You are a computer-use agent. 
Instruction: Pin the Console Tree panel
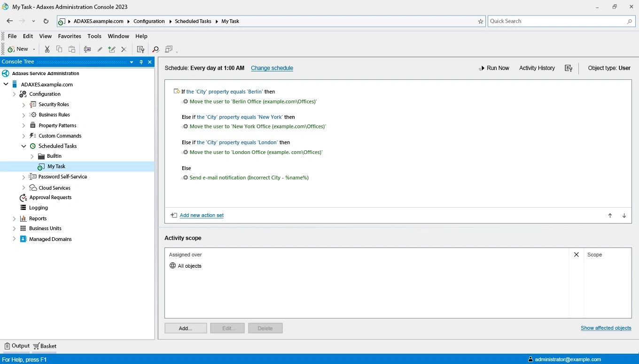coord(141,62)
